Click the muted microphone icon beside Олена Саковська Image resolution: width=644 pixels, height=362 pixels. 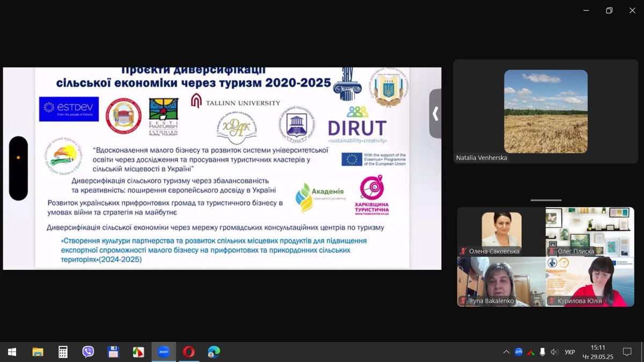click(463, 251)
